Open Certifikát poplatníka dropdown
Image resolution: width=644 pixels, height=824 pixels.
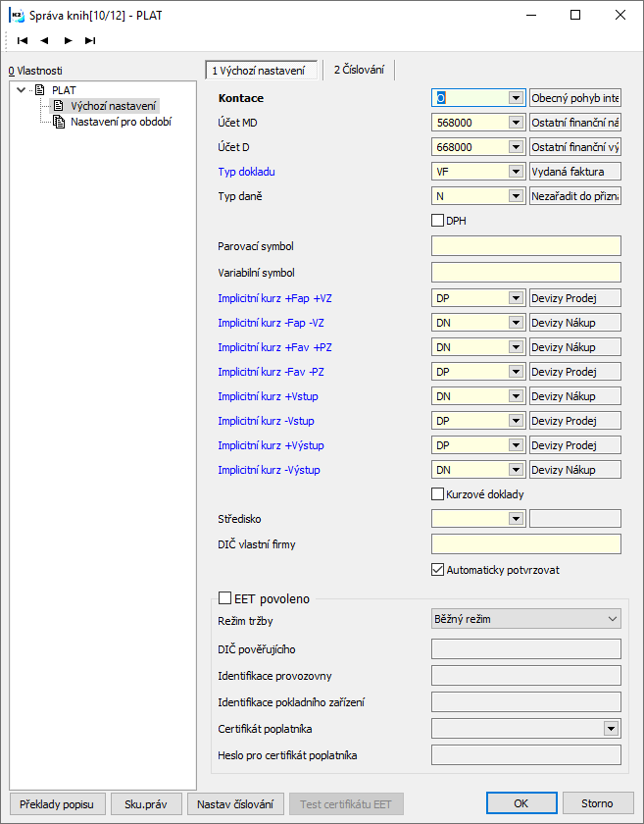tap(611, 729)
